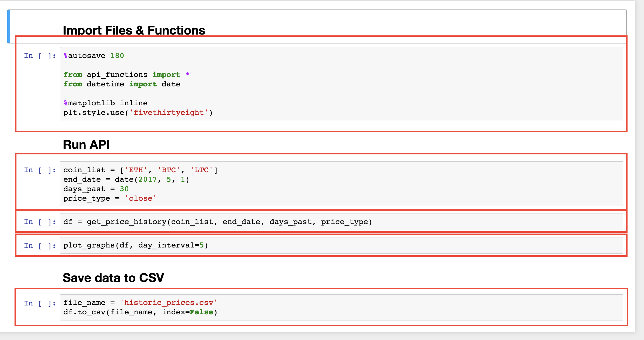Click the In [ ] prompt beside file_name cell
This screenshot has width=644, height=340.
pos(40,303)
